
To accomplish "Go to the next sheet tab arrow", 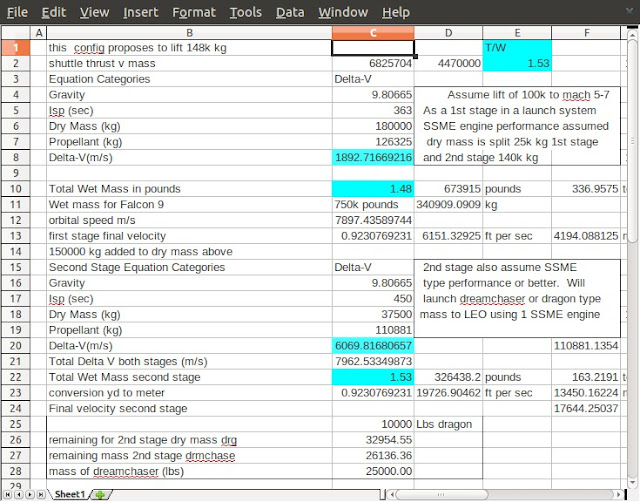I will tap(30, 495).
